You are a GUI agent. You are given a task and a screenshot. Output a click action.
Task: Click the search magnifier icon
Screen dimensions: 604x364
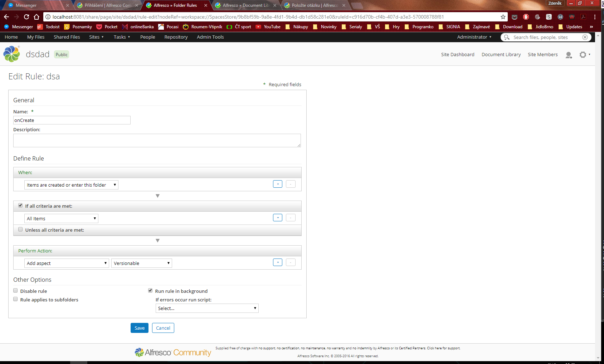tap(507, 37)
